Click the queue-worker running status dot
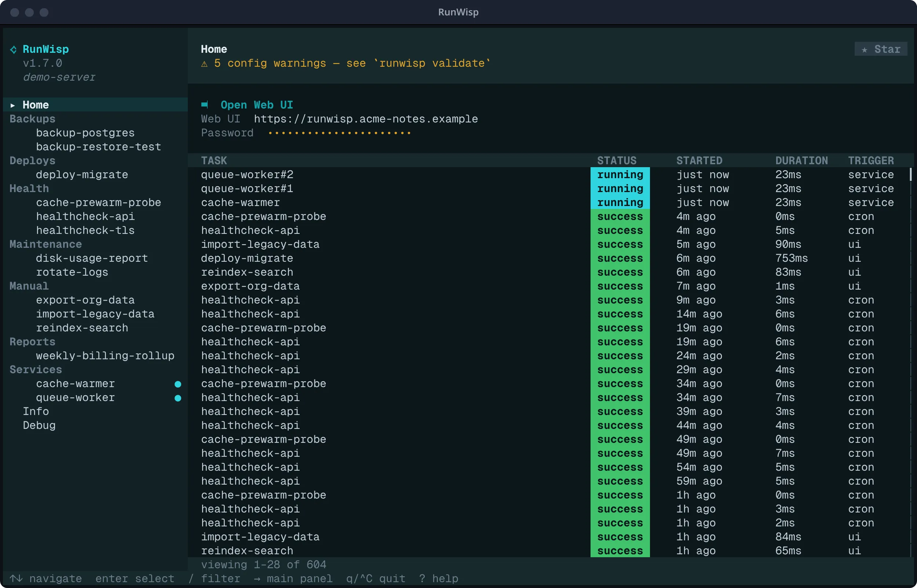The height and width of the screenshot is (588, 917). click(x=178, y=398)
